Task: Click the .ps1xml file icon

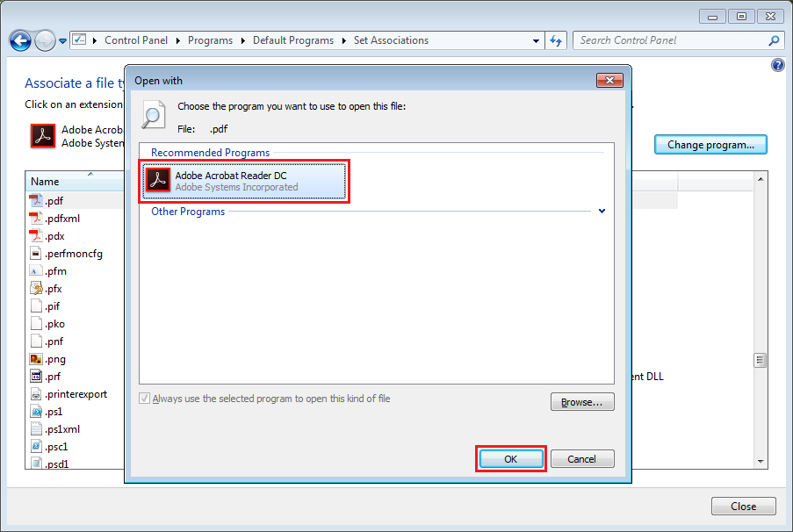Action: 35,429
